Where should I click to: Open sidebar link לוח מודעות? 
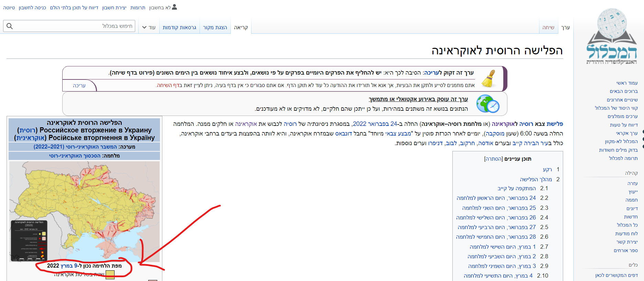(x=626, y=234)
